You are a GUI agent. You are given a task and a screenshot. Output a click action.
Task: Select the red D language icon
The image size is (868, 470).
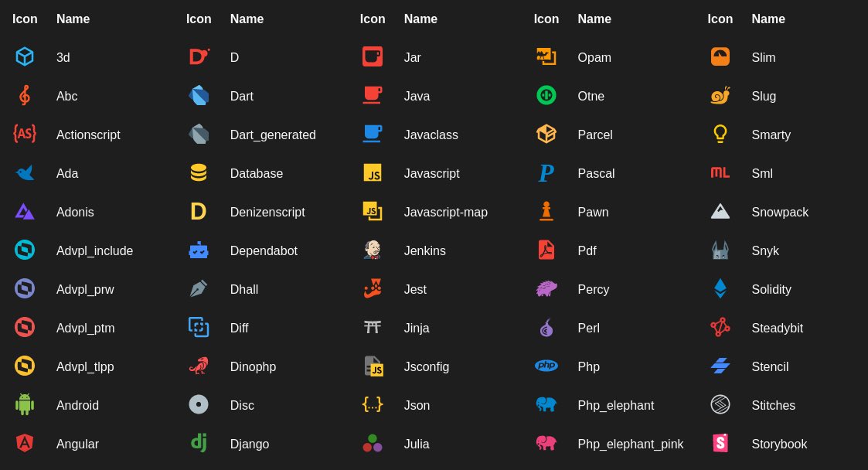199,56
